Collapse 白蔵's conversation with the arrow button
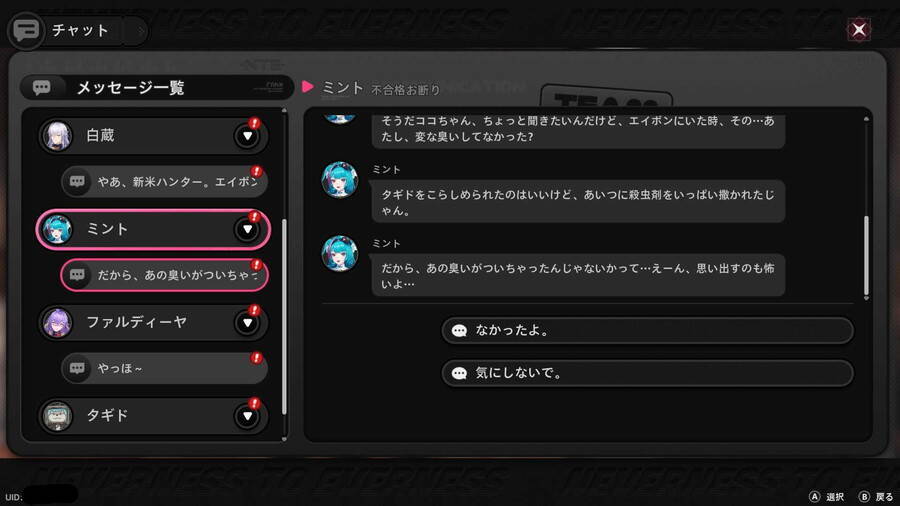Screen dimensions: 900x506 (247, 137)
